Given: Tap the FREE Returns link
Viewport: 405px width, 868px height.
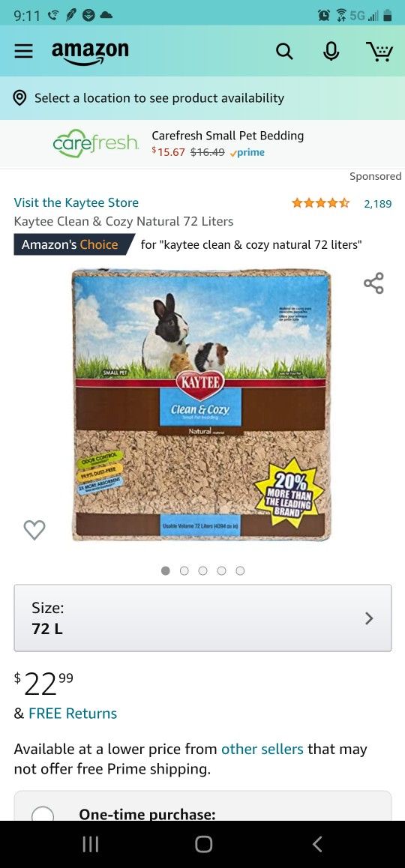Looking at the screenshot, I should click(73, 713).
